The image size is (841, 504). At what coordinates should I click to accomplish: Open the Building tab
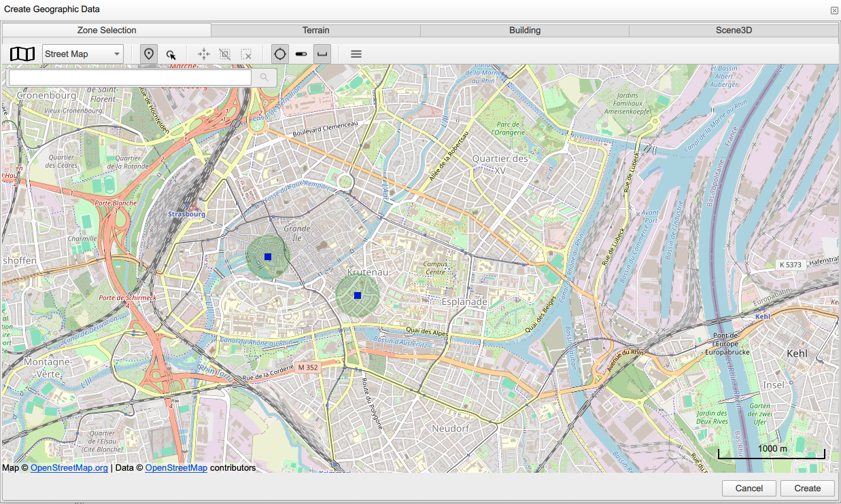coord(524,31)
